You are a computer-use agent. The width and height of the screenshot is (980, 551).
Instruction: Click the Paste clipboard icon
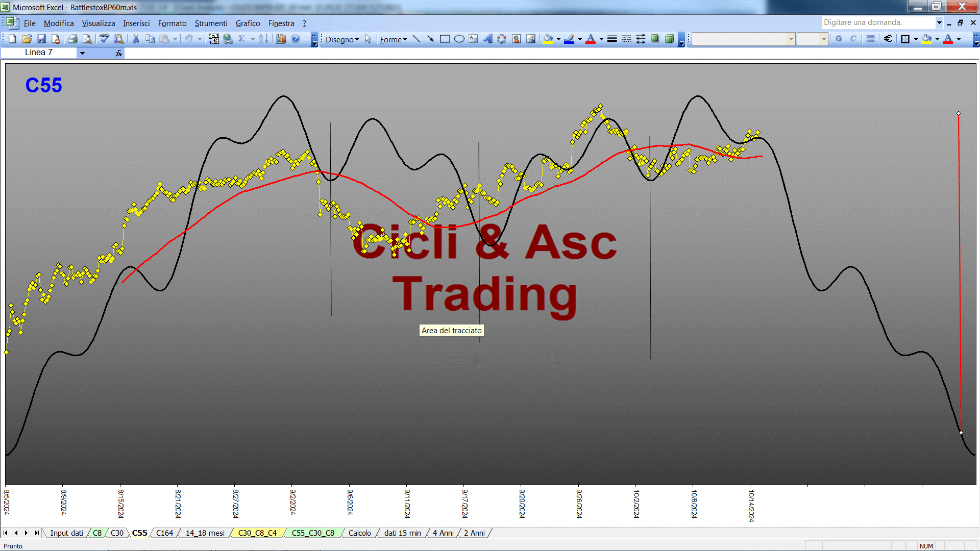[164, 39]
